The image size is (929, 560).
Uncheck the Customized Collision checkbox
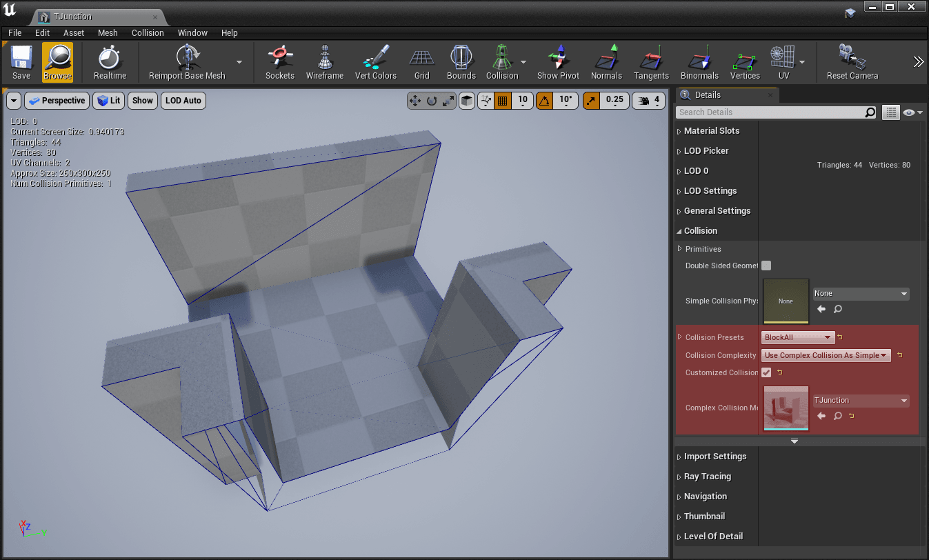766,372
